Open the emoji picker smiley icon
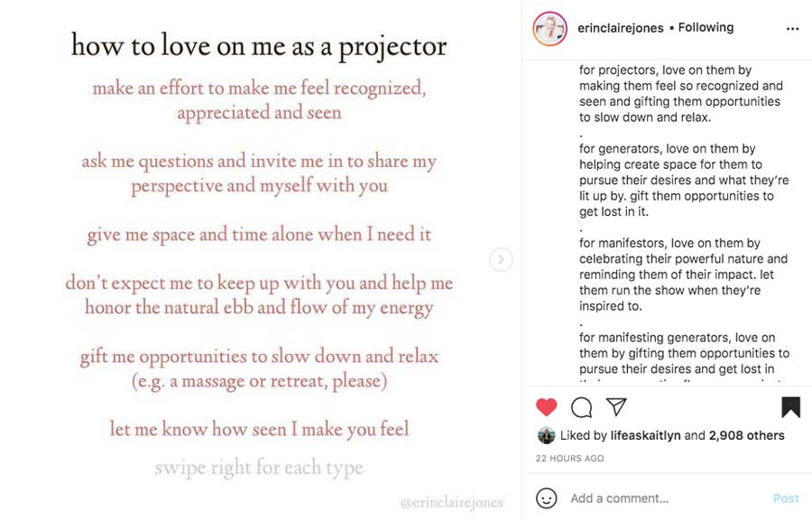812x521 pixels. pyautogui.click(x=547, y=498)
